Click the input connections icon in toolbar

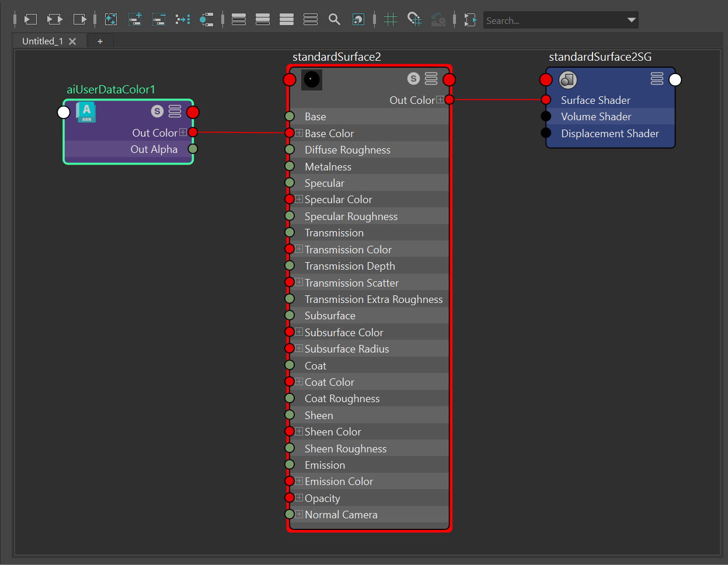pyautogui.click(x=30, y=20)
